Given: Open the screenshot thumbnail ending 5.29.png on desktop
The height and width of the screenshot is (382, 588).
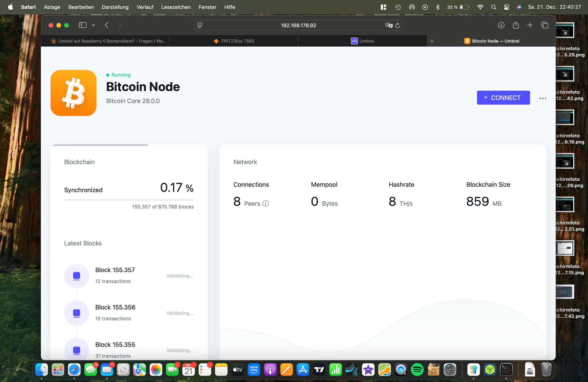Looking at the screenshot, I should (x=565, y=30).
